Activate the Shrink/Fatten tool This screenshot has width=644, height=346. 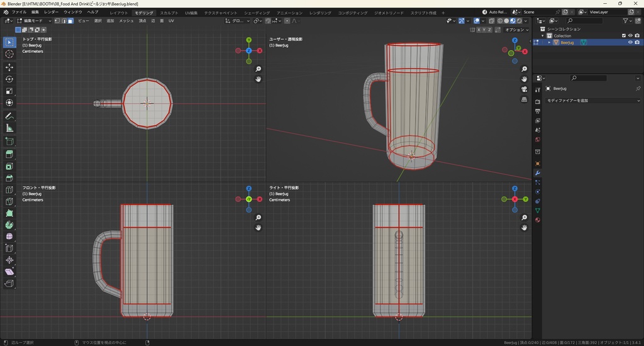point(9,260)
